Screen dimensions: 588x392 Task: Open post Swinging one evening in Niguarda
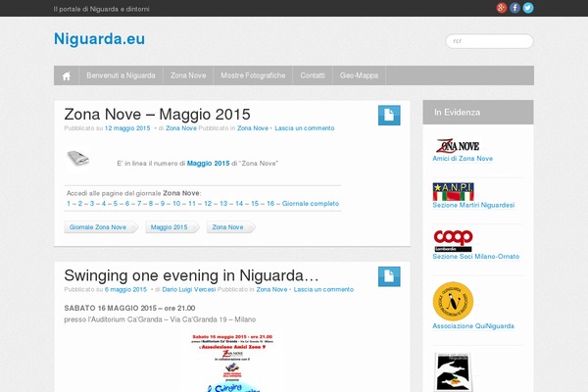click(191, 275)
